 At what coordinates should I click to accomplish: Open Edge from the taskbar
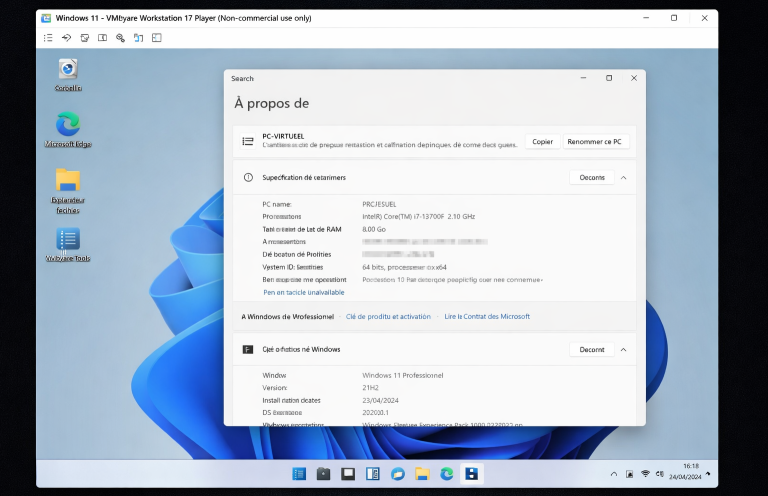446,473
